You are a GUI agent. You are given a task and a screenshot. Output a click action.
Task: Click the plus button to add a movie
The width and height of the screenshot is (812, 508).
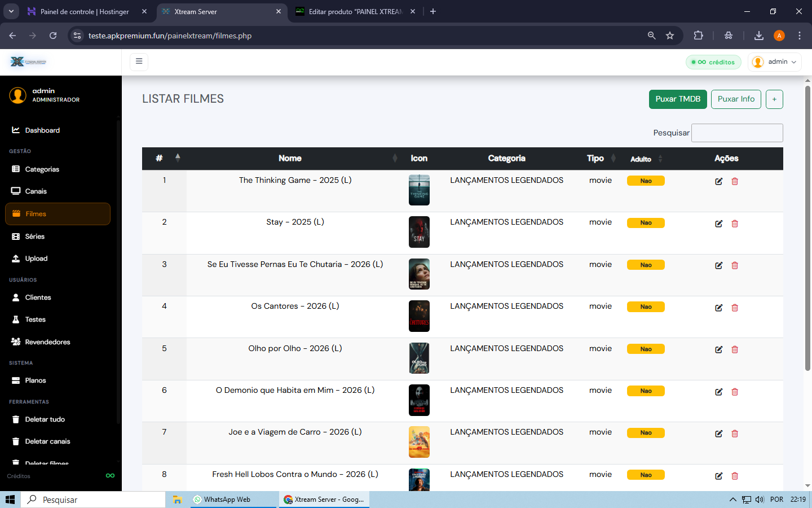(x=774, y=99)
